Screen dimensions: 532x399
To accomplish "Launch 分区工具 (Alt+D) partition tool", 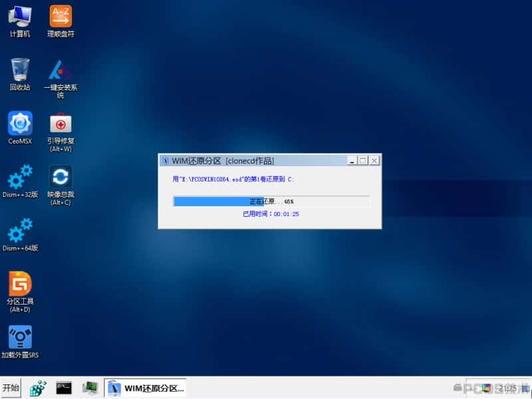I will (20, 292).
